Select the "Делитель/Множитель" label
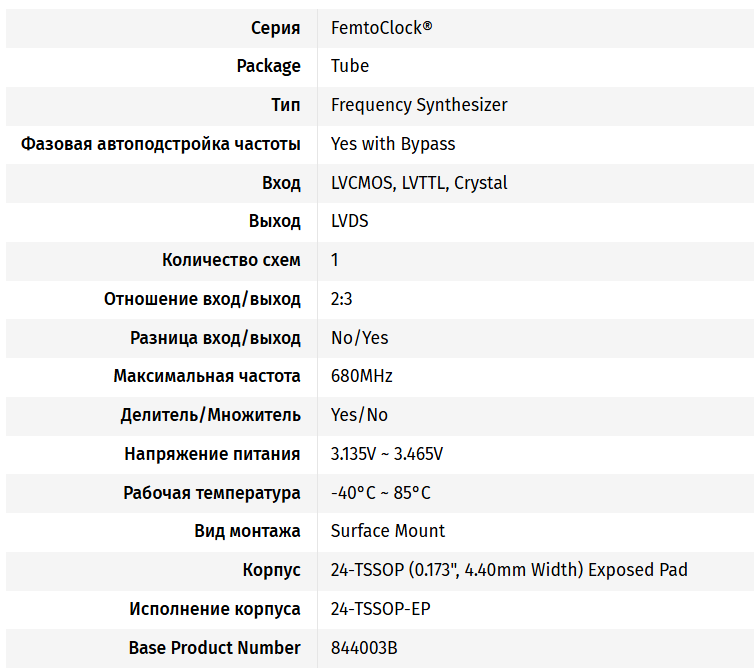Screen dimensions: 754x672 click(x=210, y=415)
